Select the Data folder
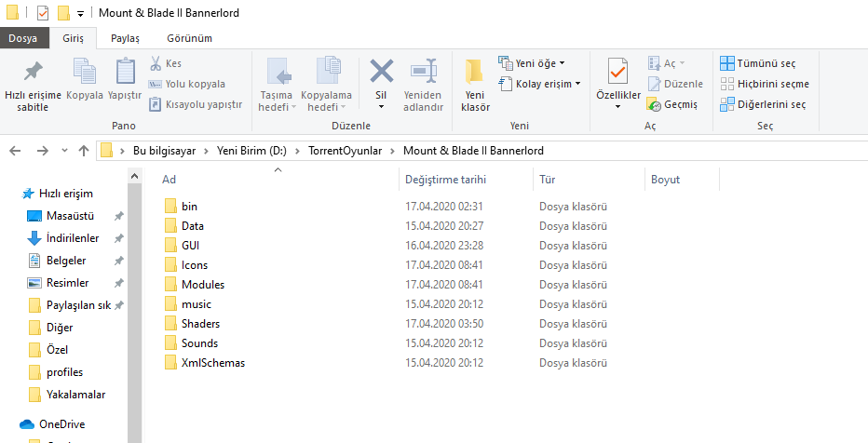This screenshot has width=868, height=443. click(x=193, y=225)
